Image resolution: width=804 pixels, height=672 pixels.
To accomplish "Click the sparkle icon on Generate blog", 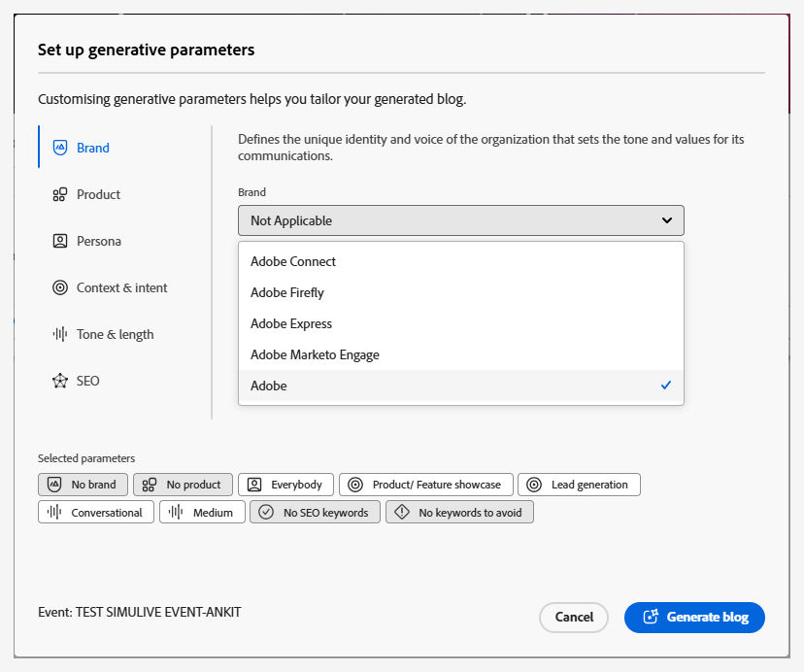I will (651, 617).
